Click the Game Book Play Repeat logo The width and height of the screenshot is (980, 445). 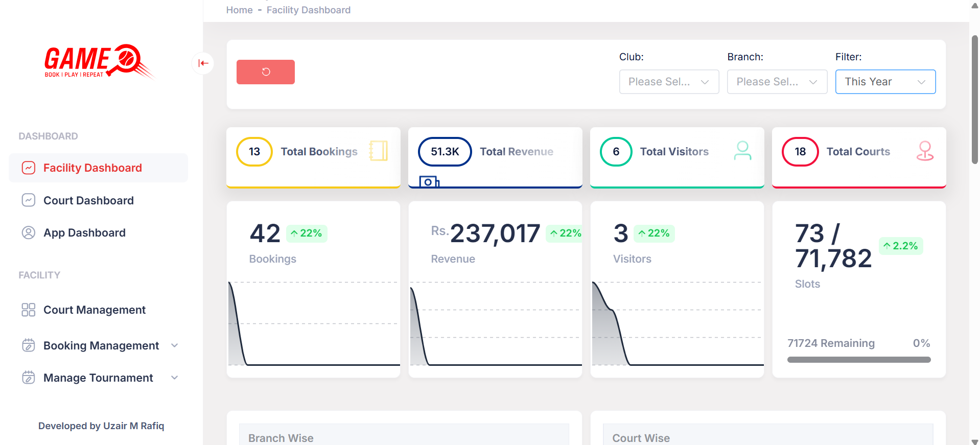100,62
